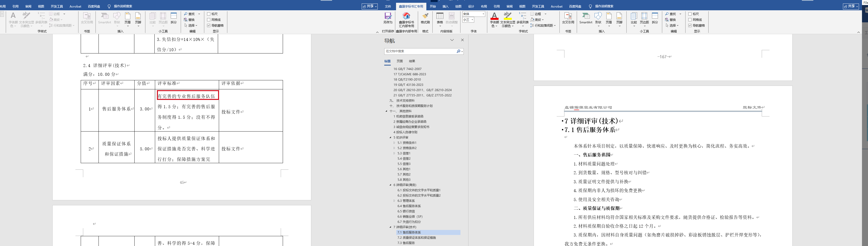Enable 标尺 checkbox in right window
868x246 pixels.
690,14
